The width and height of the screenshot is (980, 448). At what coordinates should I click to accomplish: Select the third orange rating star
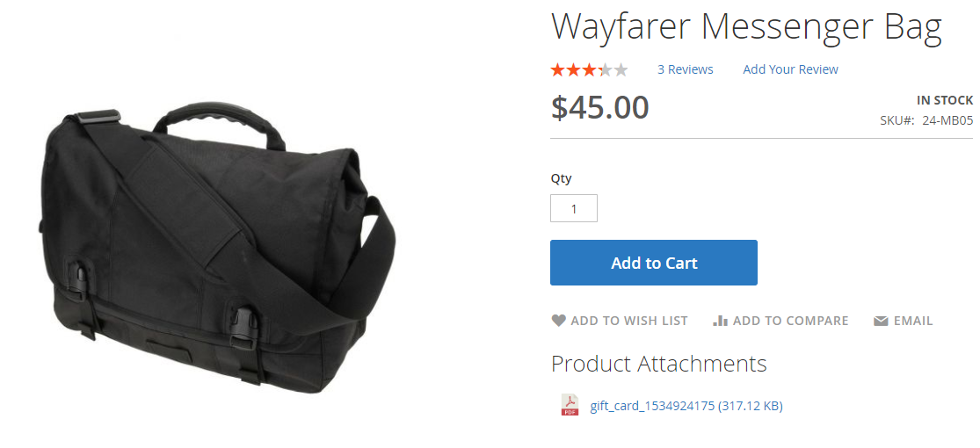click(590, 69)
